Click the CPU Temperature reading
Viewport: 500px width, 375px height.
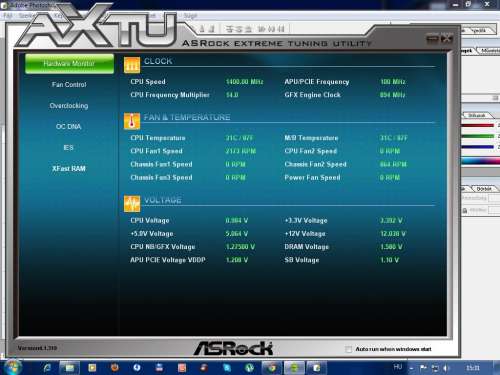coord(239,138)
